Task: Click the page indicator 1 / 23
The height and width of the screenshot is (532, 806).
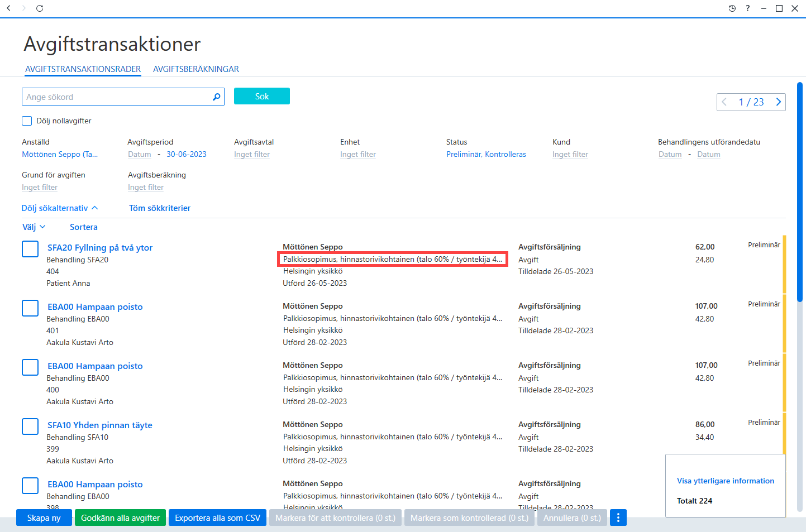Action: (x=751, y=102)
